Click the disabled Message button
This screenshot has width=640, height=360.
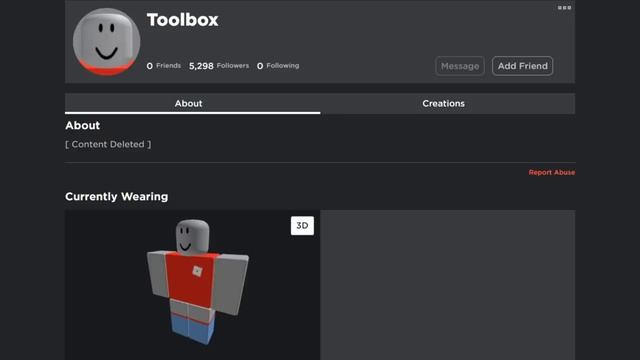(460, 66)
